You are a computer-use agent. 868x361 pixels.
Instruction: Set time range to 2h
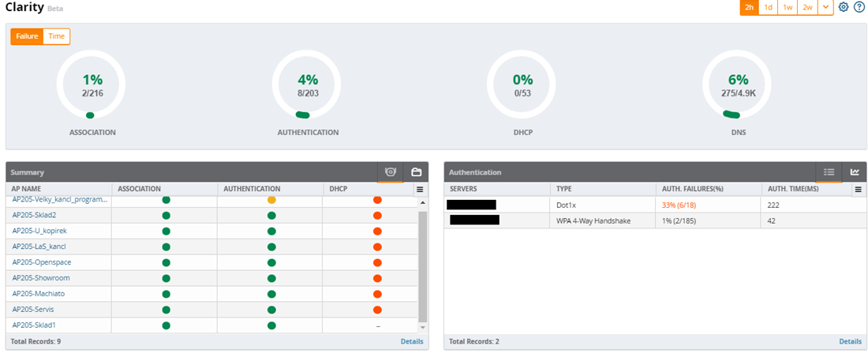[x=749, y=7]
